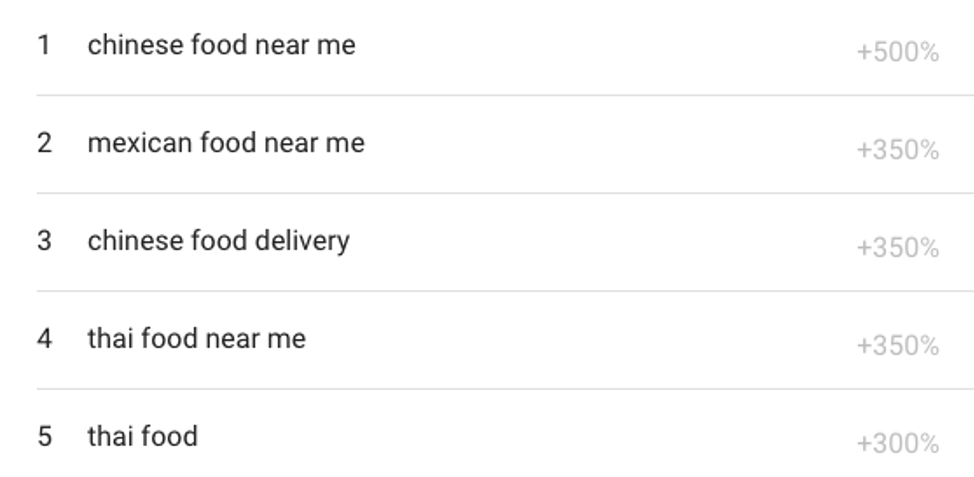Click rank number 5 in the list
Image resolution: width=974 pixels, height=477 pixels.
click(44, 437)
